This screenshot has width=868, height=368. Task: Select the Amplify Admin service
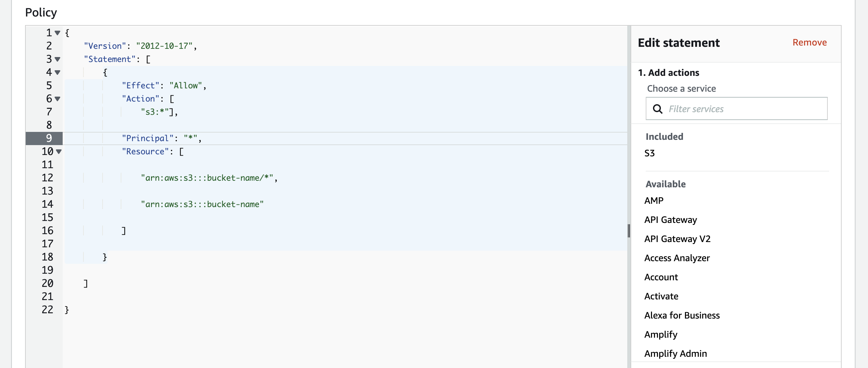click(675, 353)
